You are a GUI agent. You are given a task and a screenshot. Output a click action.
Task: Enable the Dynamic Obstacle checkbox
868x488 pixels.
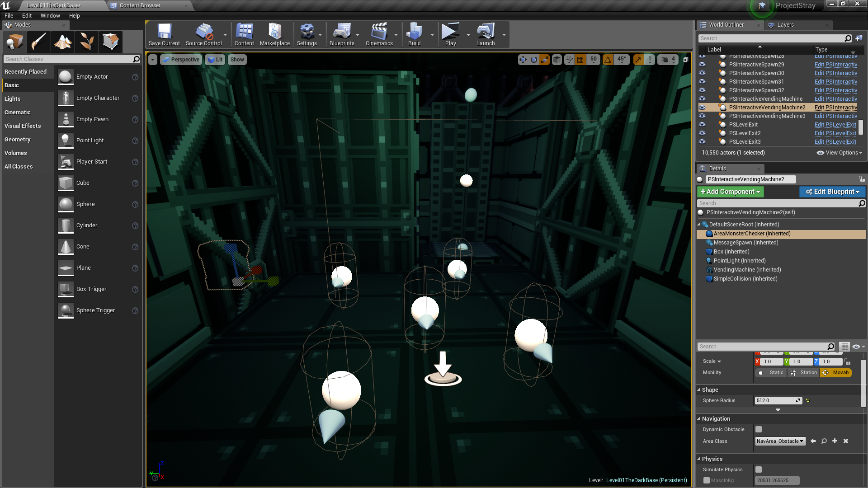(759, 429)
